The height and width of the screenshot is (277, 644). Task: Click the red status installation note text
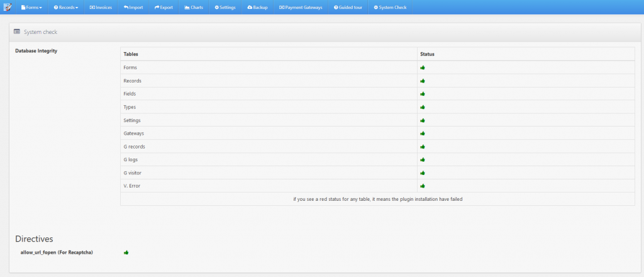coord(378,200)
